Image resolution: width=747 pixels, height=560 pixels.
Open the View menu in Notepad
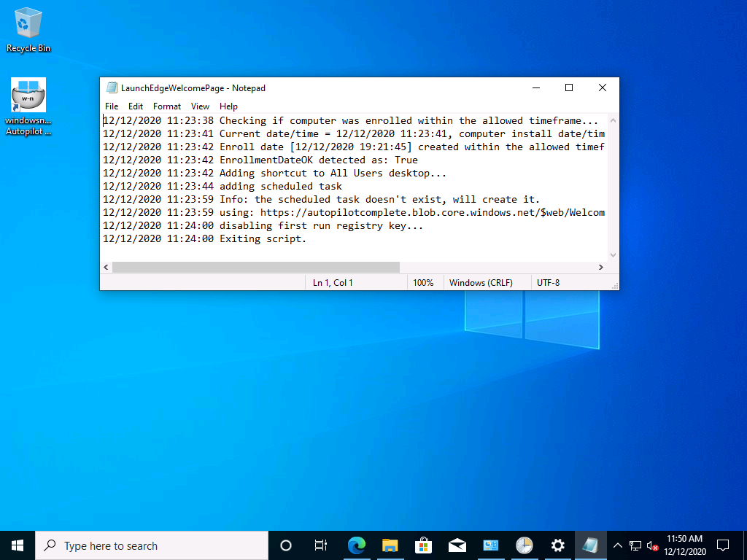point(200,106)
